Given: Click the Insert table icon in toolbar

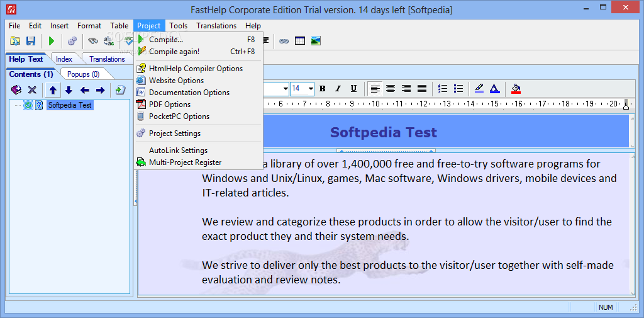Looking at the screenshot, I should pos(300,41).
